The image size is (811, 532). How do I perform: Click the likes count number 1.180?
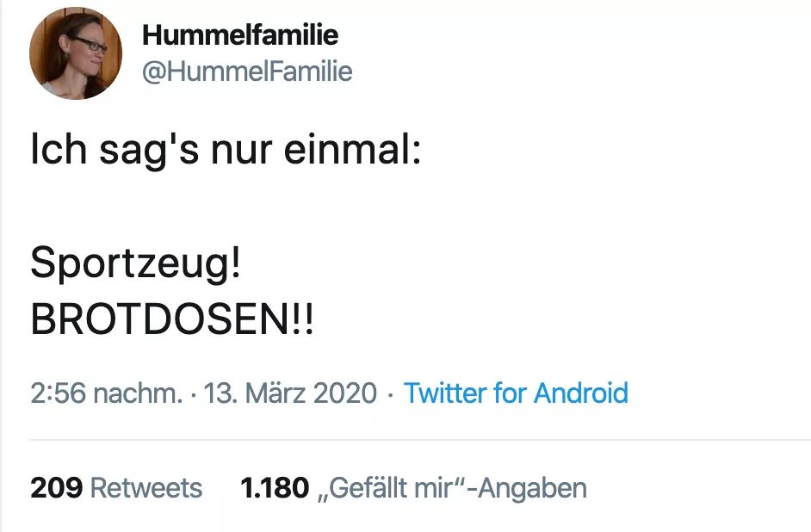click(275, 488)
